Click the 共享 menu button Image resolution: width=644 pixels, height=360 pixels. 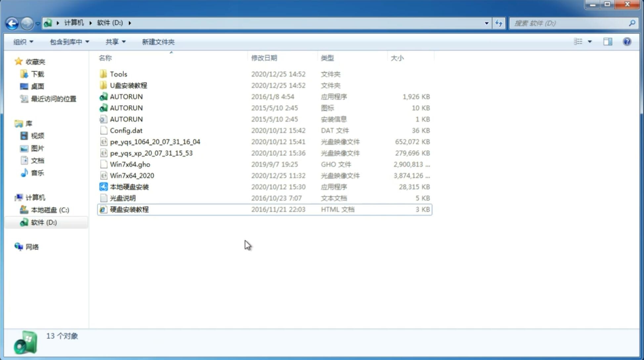tap(113, 42)
